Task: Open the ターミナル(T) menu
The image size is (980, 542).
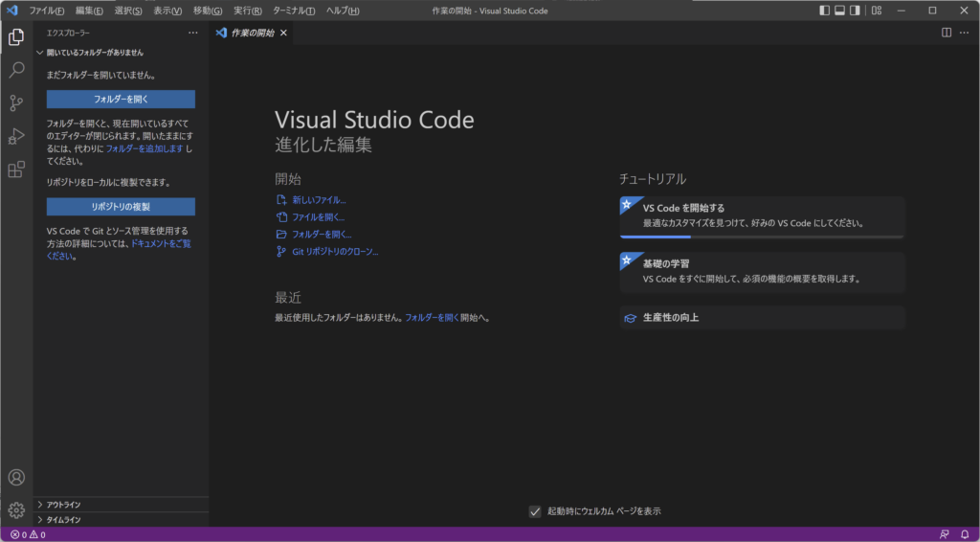Action: coord(294,11)
